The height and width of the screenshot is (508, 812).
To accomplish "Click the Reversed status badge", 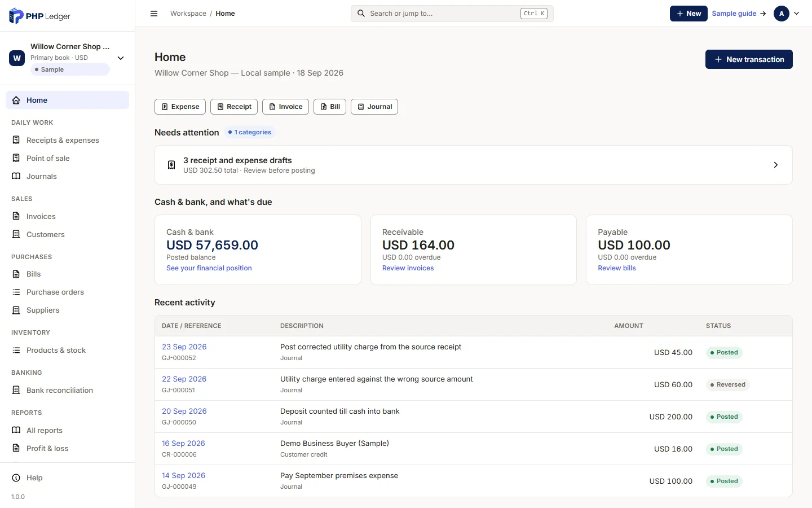I will pos(727,384).
